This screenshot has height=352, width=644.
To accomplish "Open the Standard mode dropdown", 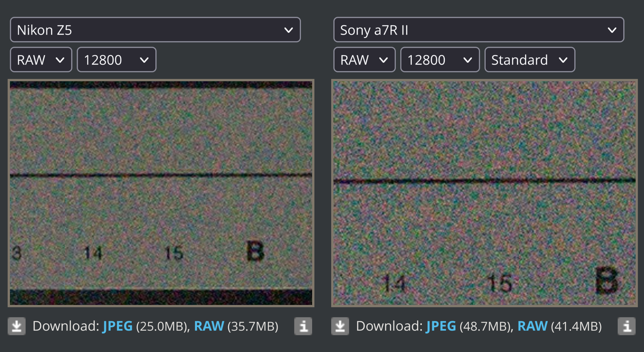I will coord(530,60).
